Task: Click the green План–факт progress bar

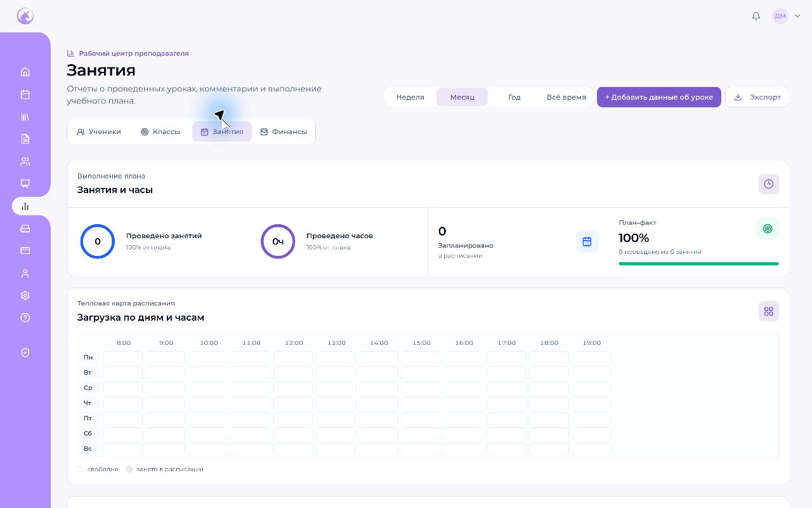Action: 698,264
